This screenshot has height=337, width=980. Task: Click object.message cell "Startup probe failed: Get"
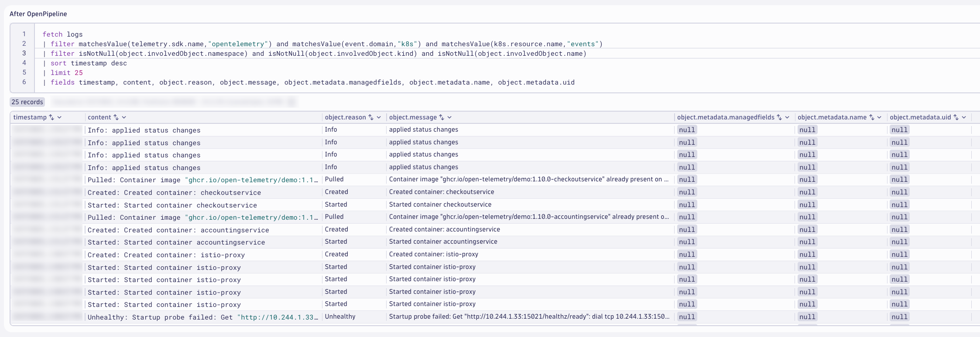[x=529, y=317]
